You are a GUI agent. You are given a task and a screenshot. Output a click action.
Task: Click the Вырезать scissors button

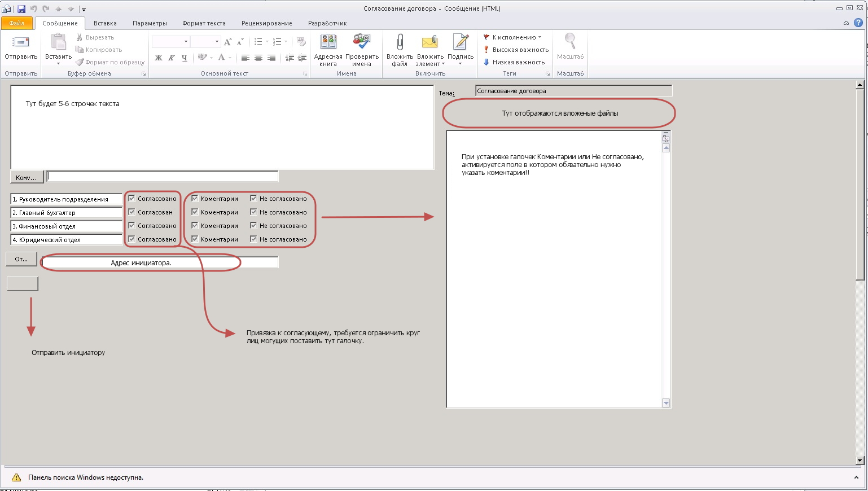(x=95, y=37)
